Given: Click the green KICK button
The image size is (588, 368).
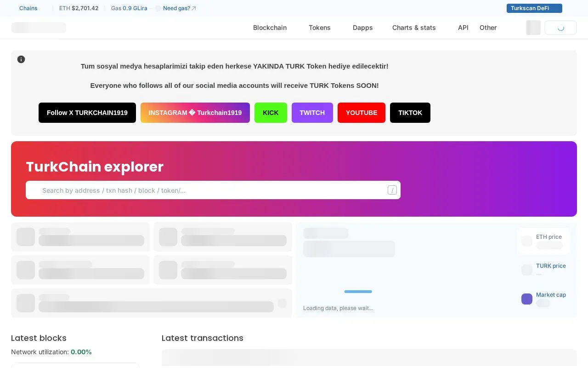Looking at the screenshot, I should [x=271, y=113].
